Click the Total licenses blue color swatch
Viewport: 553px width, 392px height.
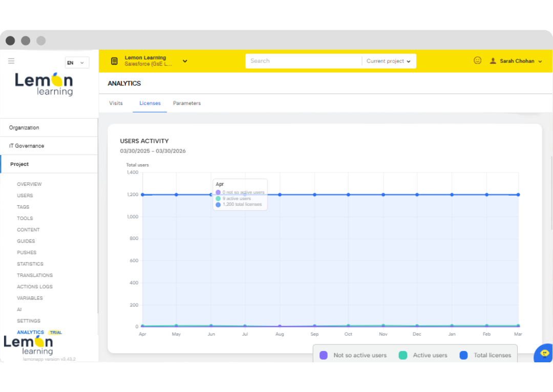coord(463,355)
